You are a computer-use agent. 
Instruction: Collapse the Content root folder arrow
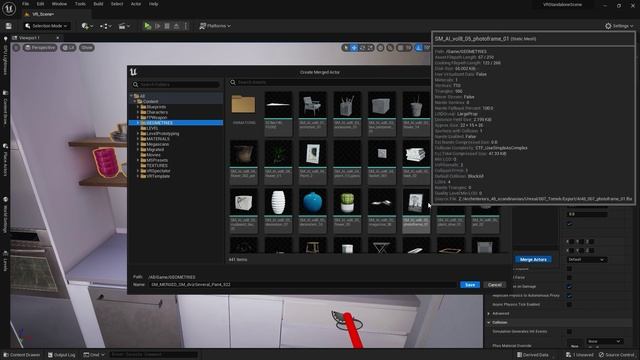click(x=134, y=101)
